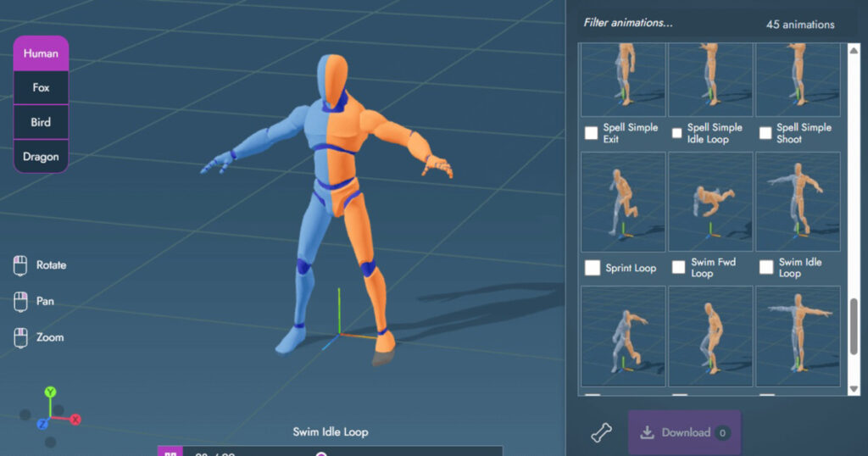Click the green Y axis gizmo handle
Image resolution: width=868 pixels, height=456 pixels.
50,392
